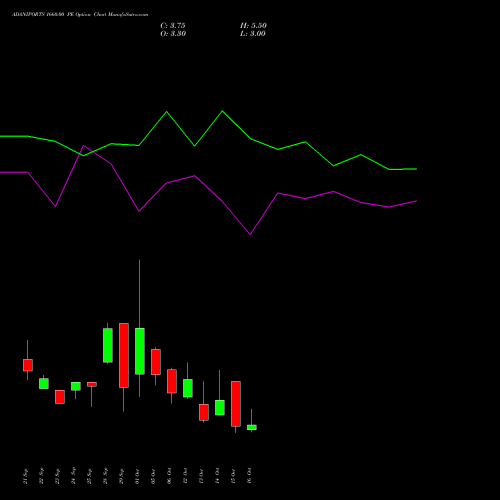Image resolution: width=500 pixels, height=500 pixels.
Task: Select the red candle for 06 Oct
Action: 172,381
